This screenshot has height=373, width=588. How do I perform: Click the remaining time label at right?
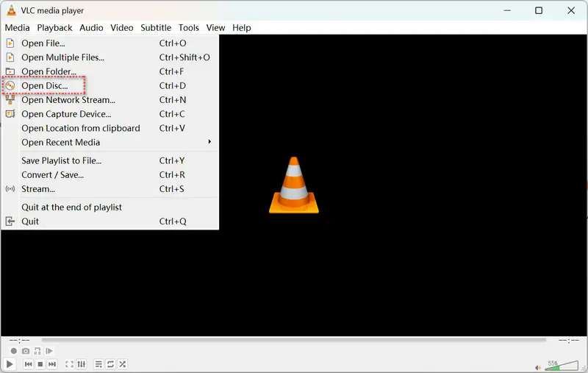[x=568, y=341]
